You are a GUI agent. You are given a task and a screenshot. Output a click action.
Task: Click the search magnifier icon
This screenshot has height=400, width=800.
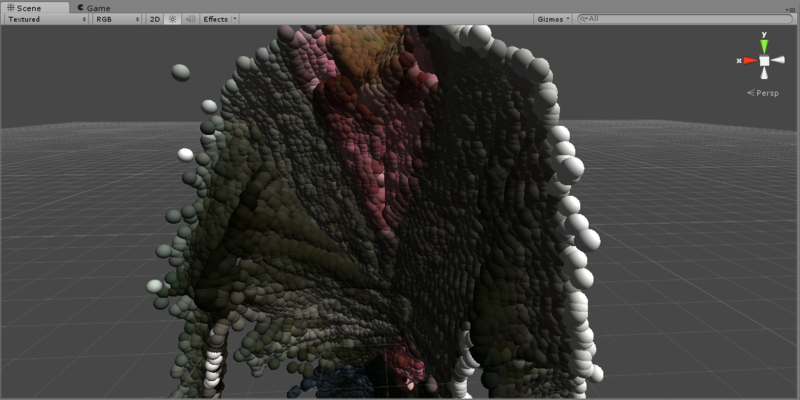click(x=583, y=19)
